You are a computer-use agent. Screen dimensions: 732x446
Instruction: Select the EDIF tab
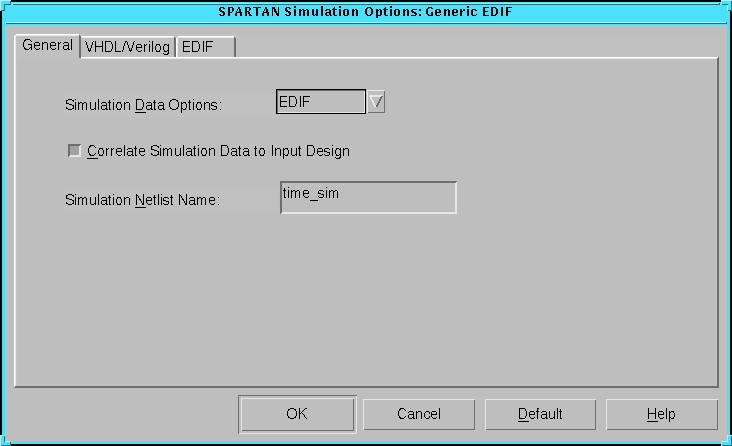click(204, 47)
